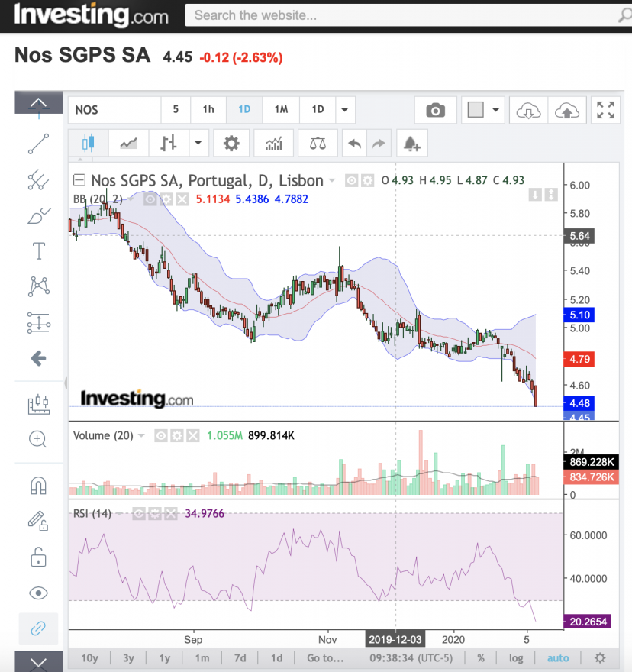
Task: Remove the Bollinger Bands indicator
Action: pos(182,199)
